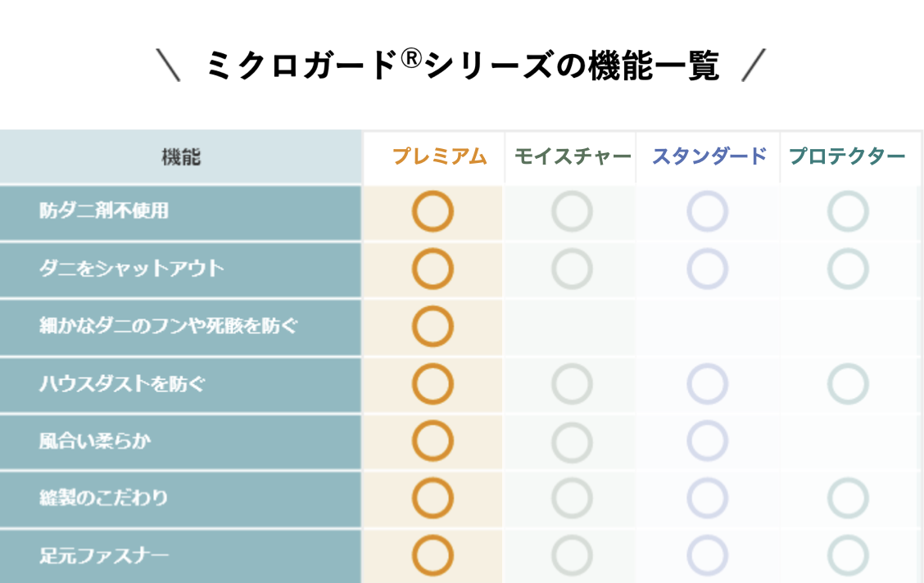Click プロテクター circle for 縫製のこだわり

pos(848,498)
